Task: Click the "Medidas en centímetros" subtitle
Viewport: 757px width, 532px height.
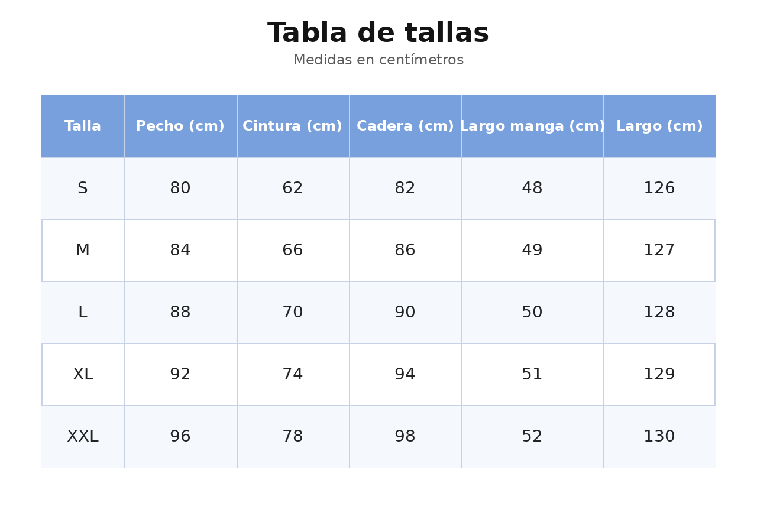Action: tap(378, 60)
